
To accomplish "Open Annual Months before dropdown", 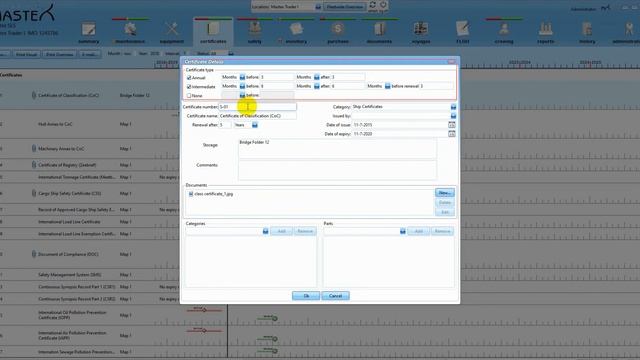I will pyautogui.click(x=242, y=77).
